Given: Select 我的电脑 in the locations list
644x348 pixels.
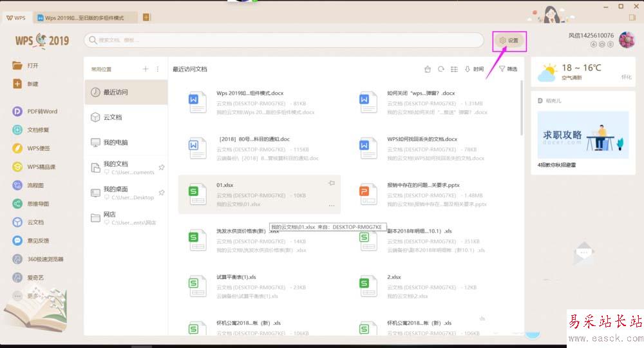Looking at the screenshot, I should tap(126, 142).
